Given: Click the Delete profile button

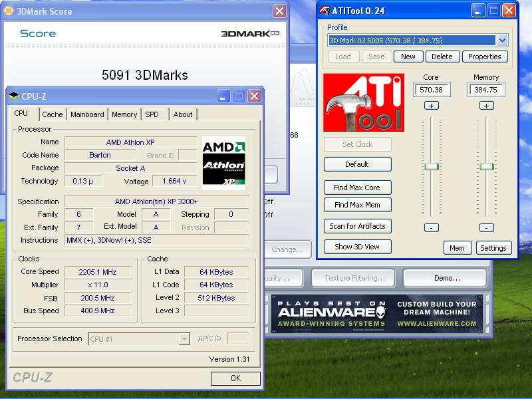Looking at the screenshot, I should [x=442, y=57].
